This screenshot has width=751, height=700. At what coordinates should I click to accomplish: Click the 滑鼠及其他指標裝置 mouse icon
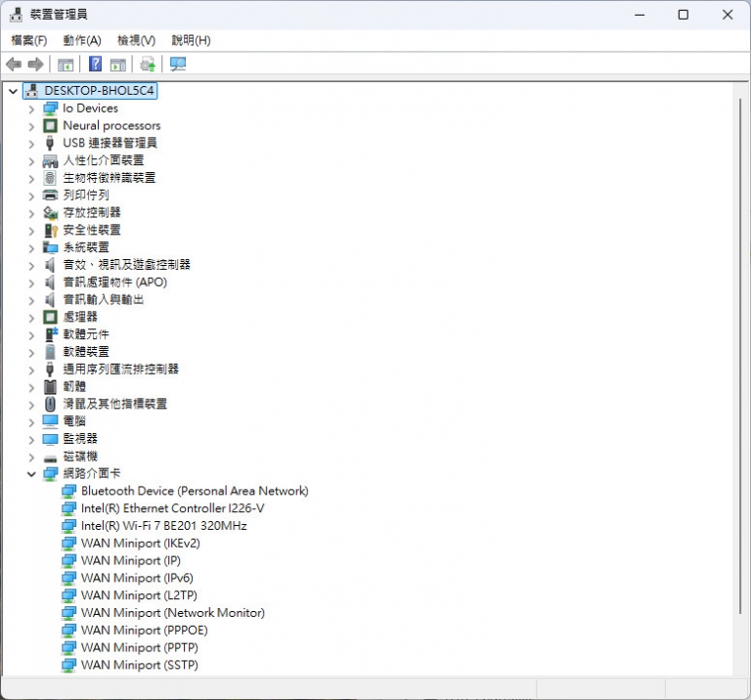point(50,404)
